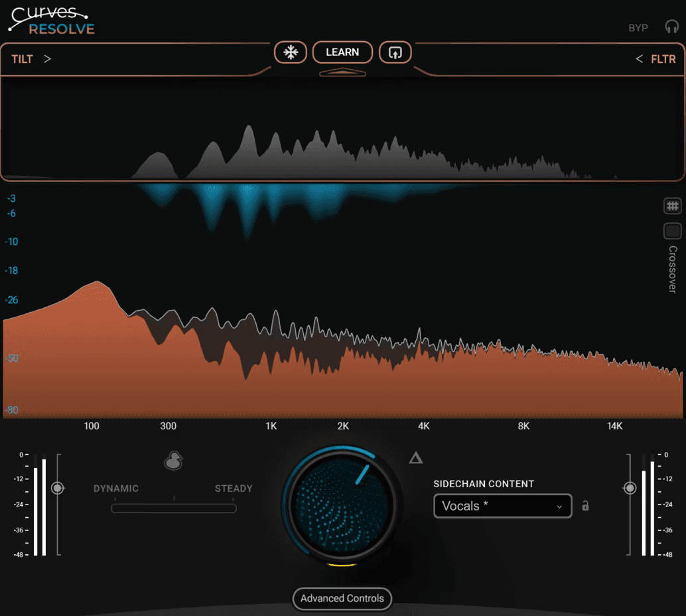Click the delta triangle icon
Screen dimensions: 686x616
click(415, 459)
